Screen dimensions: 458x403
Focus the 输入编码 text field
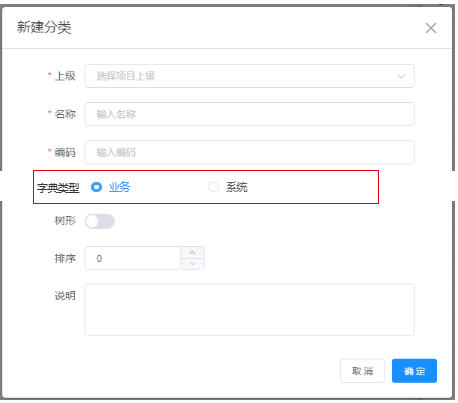[x=249, y=152]
